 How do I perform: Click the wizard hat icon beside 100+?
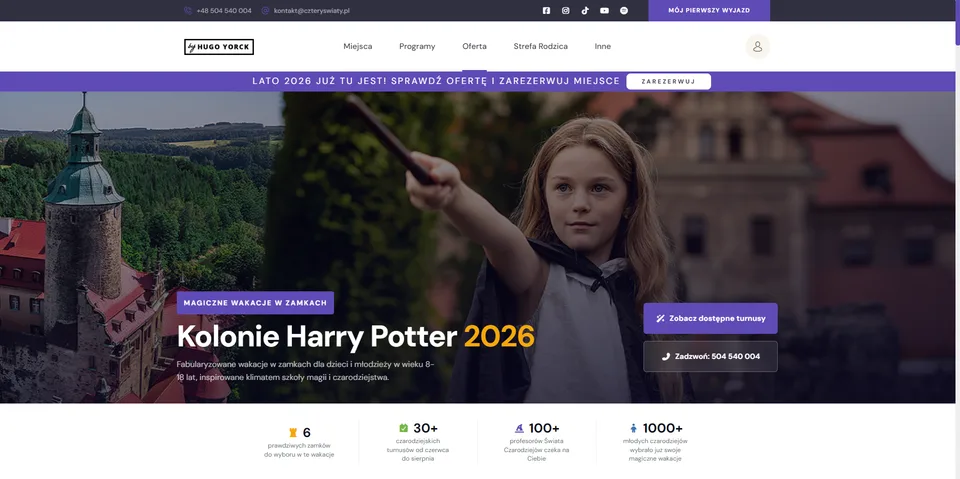point(519,428)
